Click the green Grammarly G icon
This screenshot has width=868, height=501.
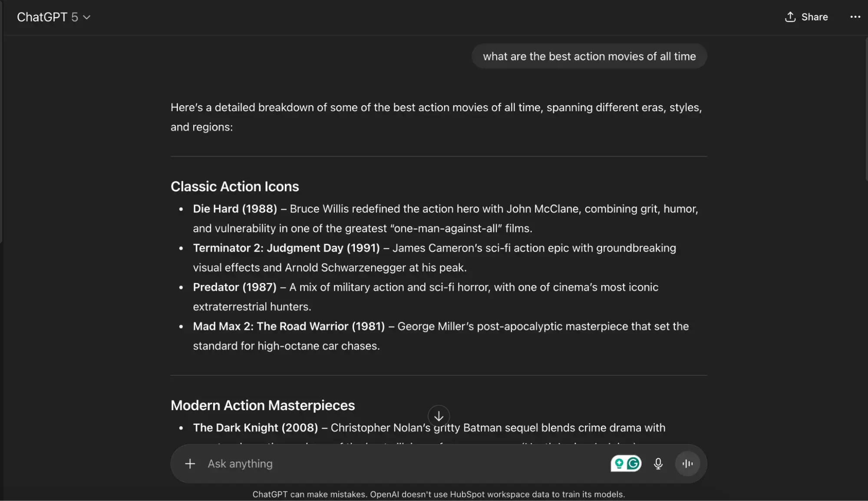633,463
